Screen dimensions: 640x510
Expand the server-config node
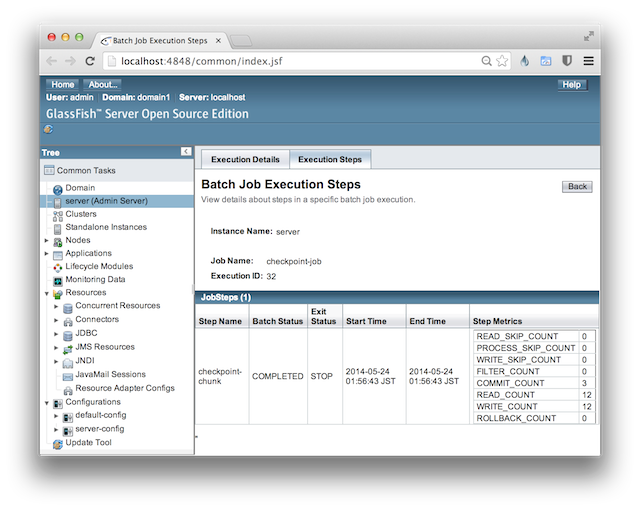56,429
